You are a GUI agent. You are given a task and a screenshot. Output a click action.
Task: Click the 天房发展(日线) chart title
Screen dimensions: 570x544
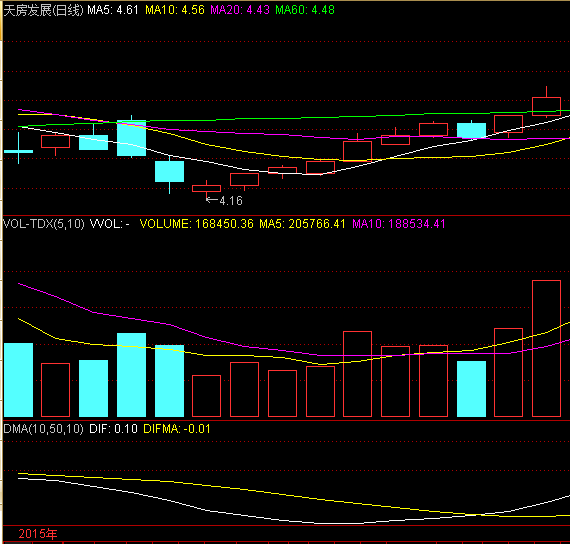pos(43,10)
